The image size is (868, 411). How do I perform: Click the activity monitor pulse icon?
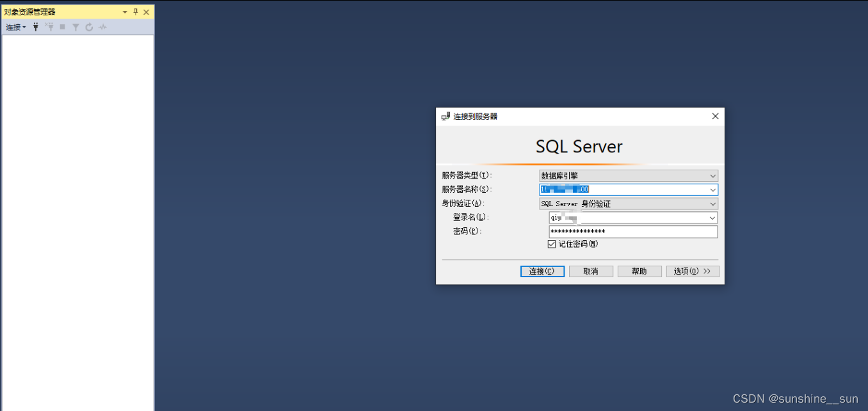(x=102, y=27)
